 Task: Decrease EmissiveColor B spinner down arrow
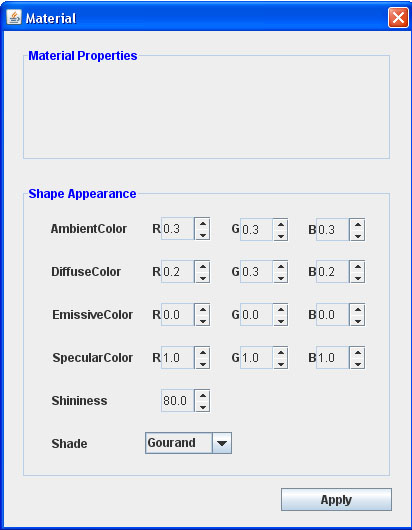click(358, 320)
